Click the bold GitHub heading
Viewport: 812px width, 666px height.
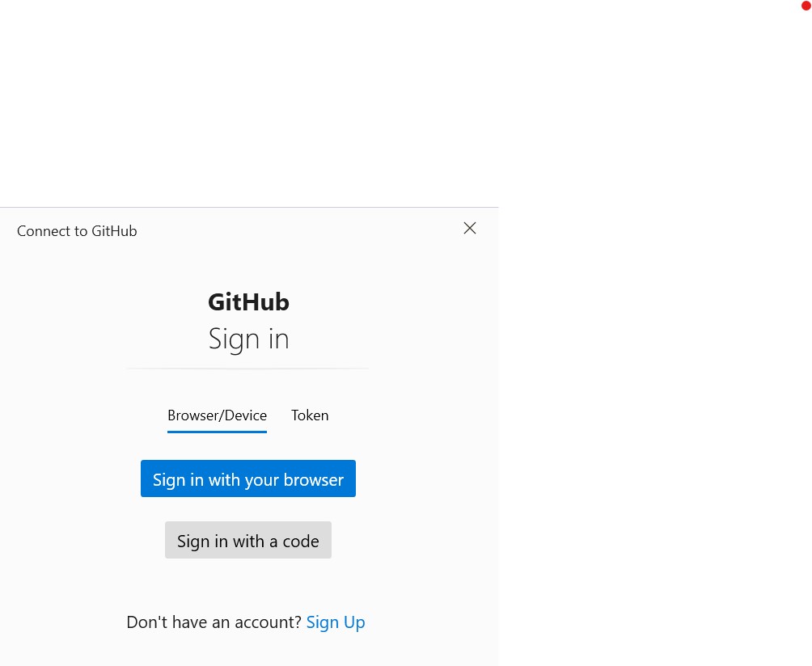click(x=248, y=301)
